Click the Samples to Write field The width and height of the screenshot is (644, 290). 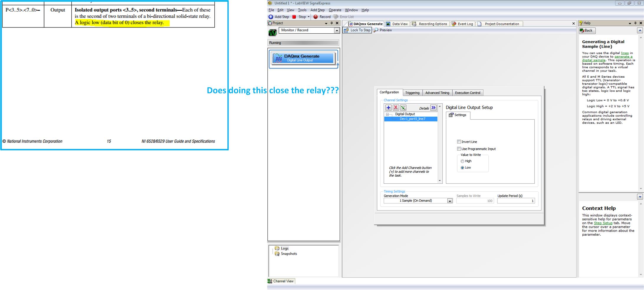[x=475, y=201]
